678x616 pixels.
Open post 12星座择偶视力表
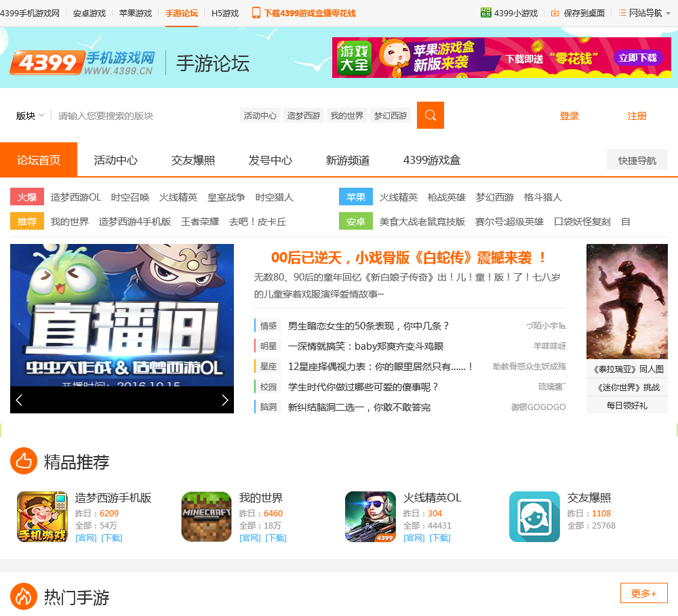tap(380, 367)
